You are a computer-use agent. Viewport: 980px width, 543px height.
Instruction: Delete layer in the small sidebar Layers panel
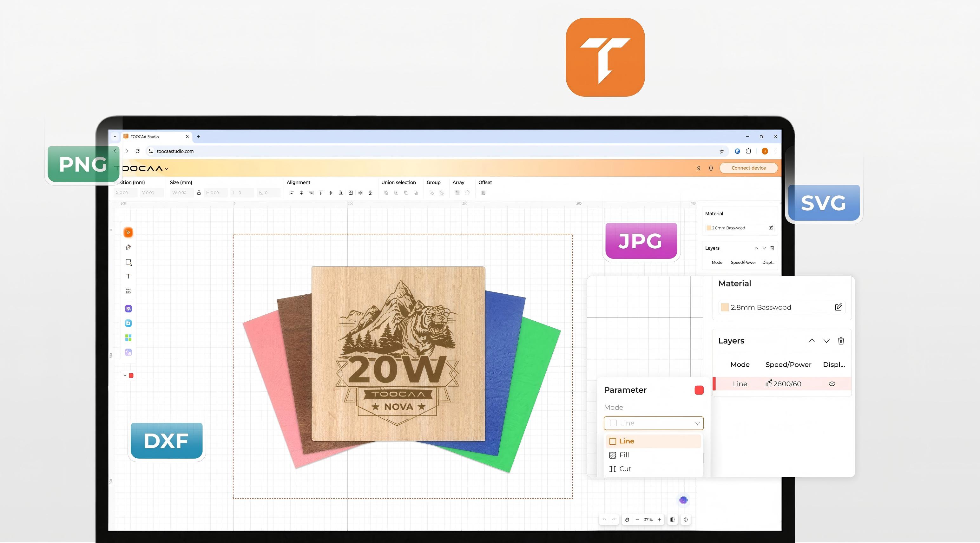pos(772,248)
